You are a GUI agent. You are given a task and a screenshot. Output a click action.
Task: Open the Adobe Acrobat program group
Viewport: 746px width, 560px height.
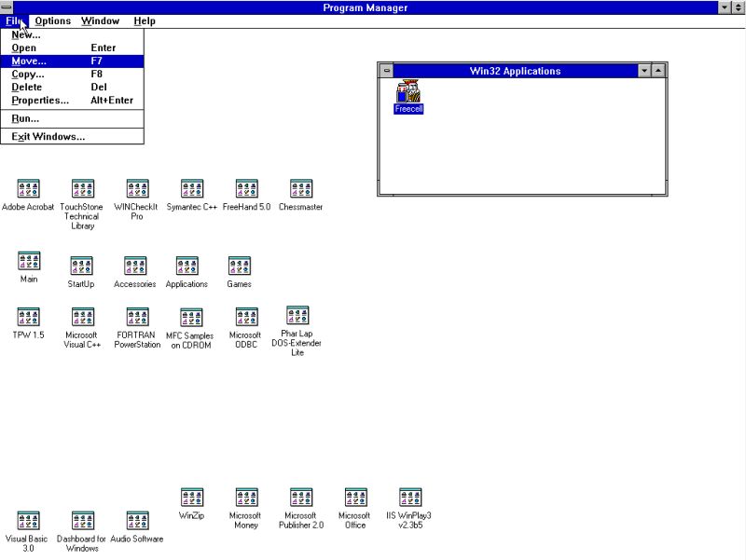click(x=29, y=189)
